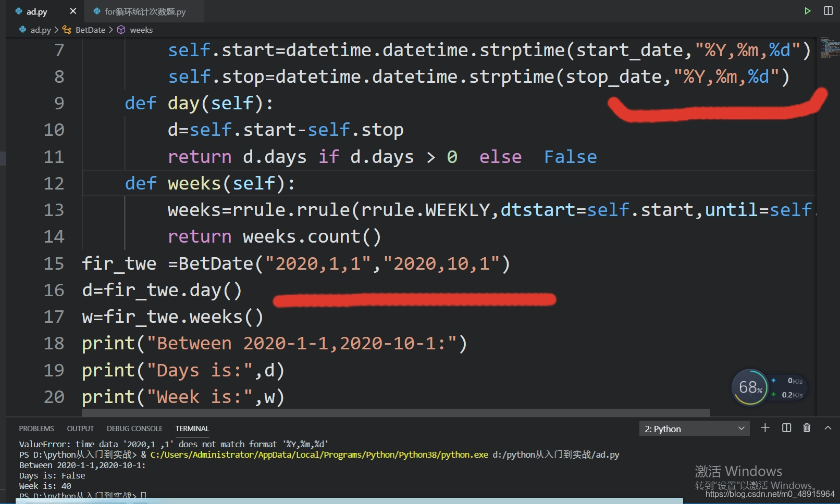Click the network speed indicator 0.2K/s
This screenshot has width=840, height=504.
click(792, 395)
